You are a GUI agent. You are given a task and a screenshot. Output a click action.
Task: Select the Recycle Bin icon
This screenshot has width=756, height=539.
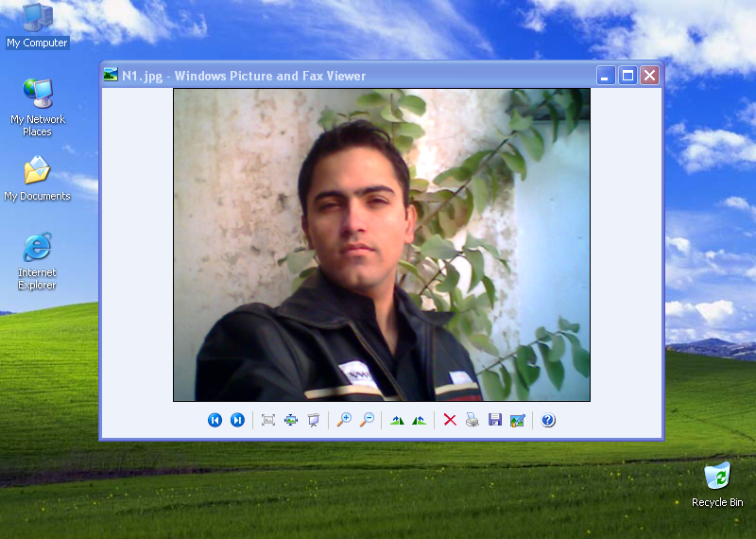[x=717, y=485]
